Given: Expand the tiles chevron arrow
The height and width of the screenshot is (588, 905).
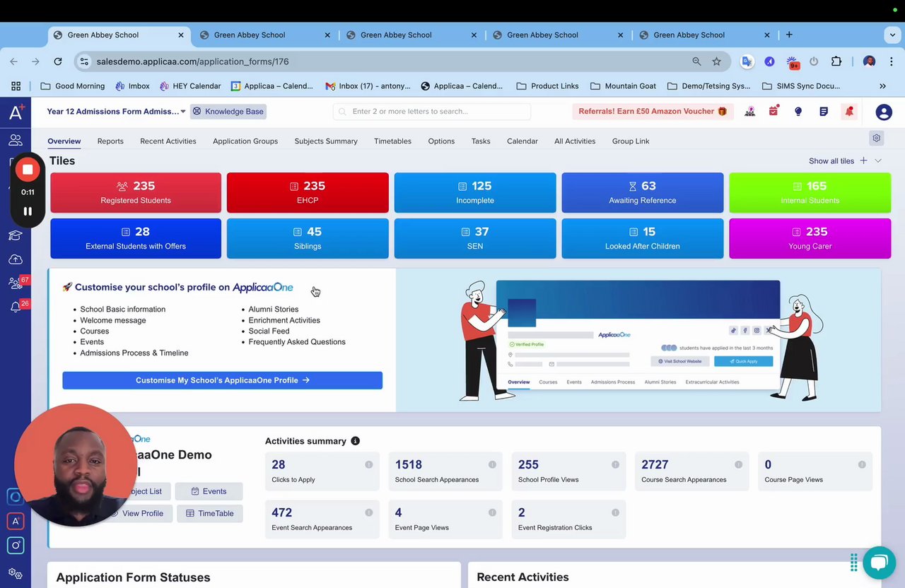Looking at the screenshot, I should [x=878, y=160].
